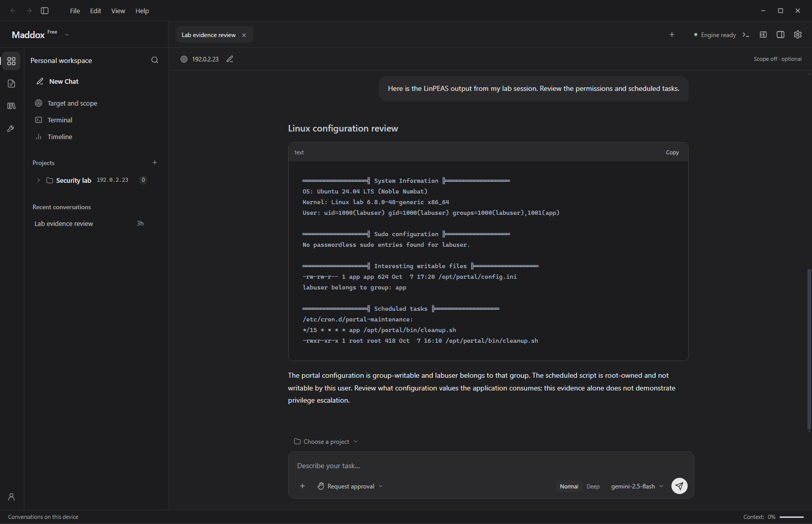Open the wrench tools icon in the left rail
This screenshot has width=812, height=524.
tap(11, 129)
